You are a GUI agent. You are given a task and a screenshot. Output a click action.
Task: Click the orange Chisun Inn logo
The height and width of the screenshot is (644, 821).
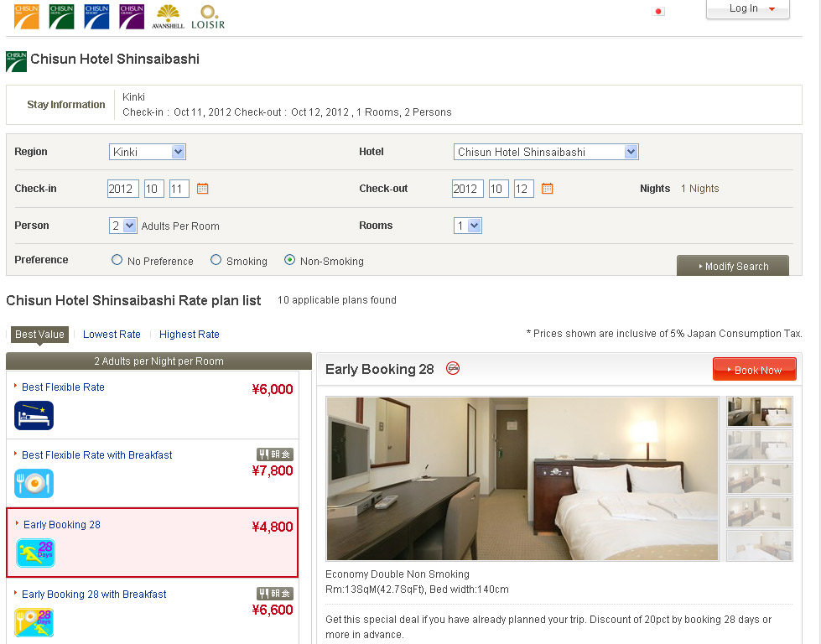(26, 16)
